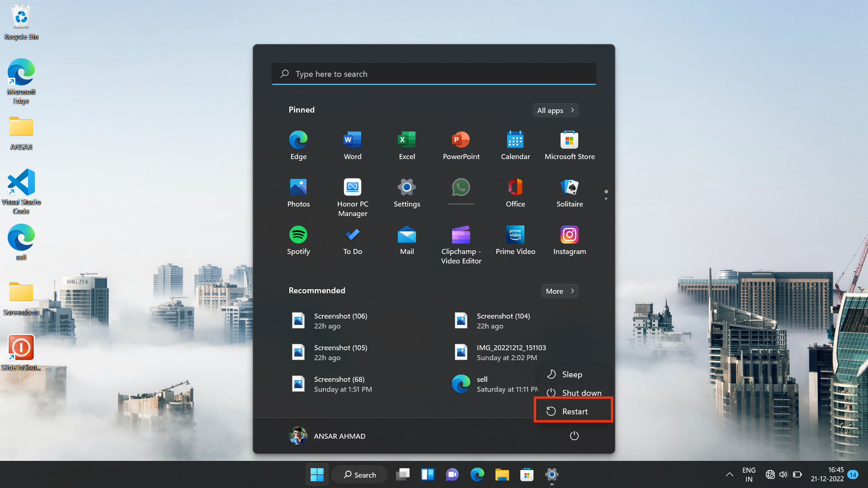Image resolution: width=868 pixels, height=488 pixels.
Task: Open Instagram from pinned apps
Action: pyautogui.click(x=569, y=239)
